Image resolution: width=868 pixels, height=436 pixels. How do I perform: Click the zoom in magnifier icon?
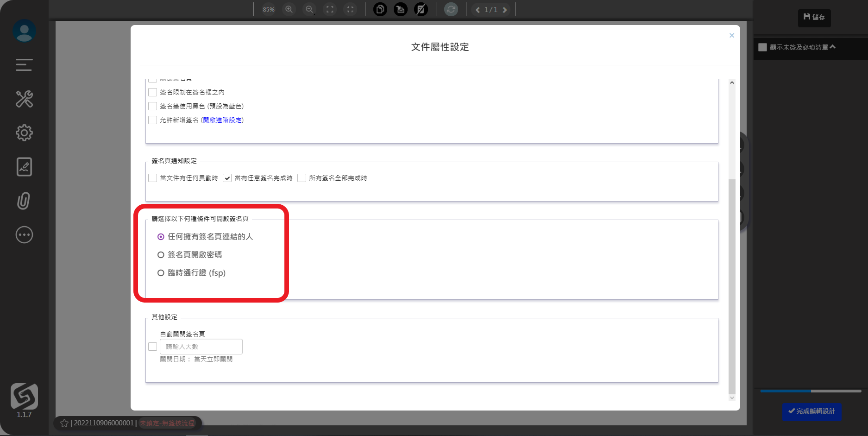coord(289,10)
